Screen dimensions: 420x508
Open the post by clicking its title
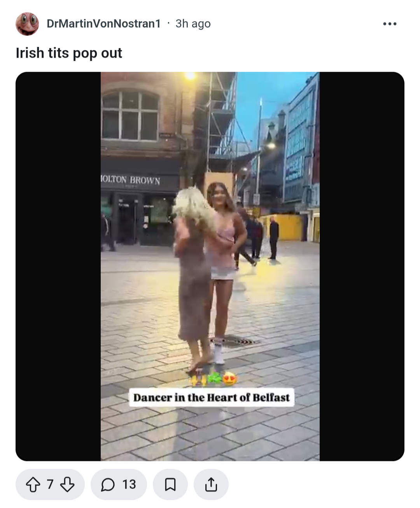(x=69, y=53)
